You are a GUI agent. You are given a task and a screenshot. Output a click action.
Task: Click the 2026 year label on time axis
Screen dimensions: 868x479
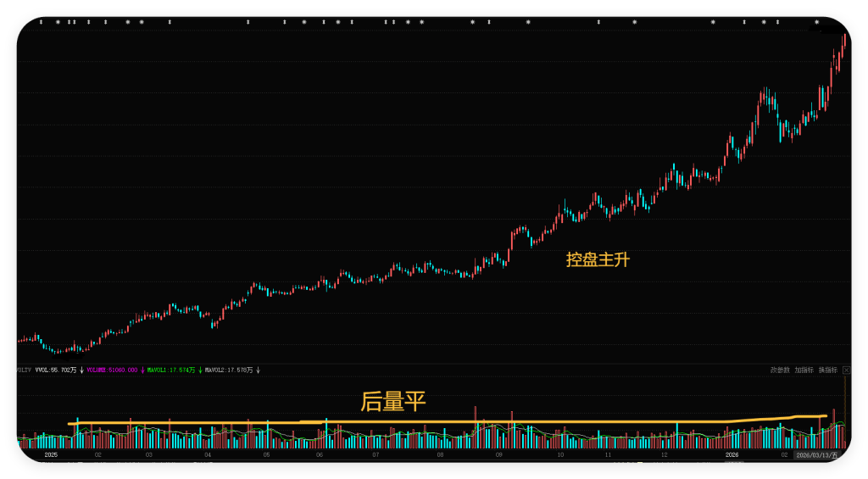click(x=732, y=455)
